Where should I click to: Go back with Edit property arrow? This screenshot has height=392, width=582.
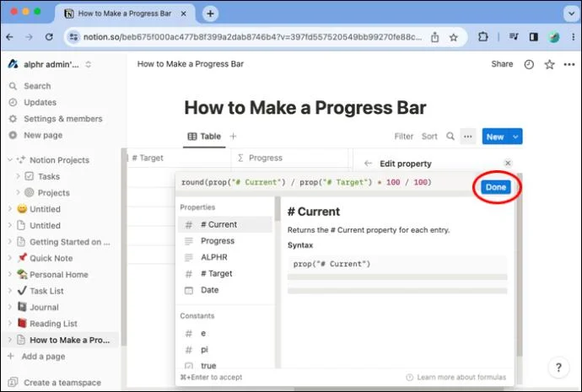[x=368, y=164]
